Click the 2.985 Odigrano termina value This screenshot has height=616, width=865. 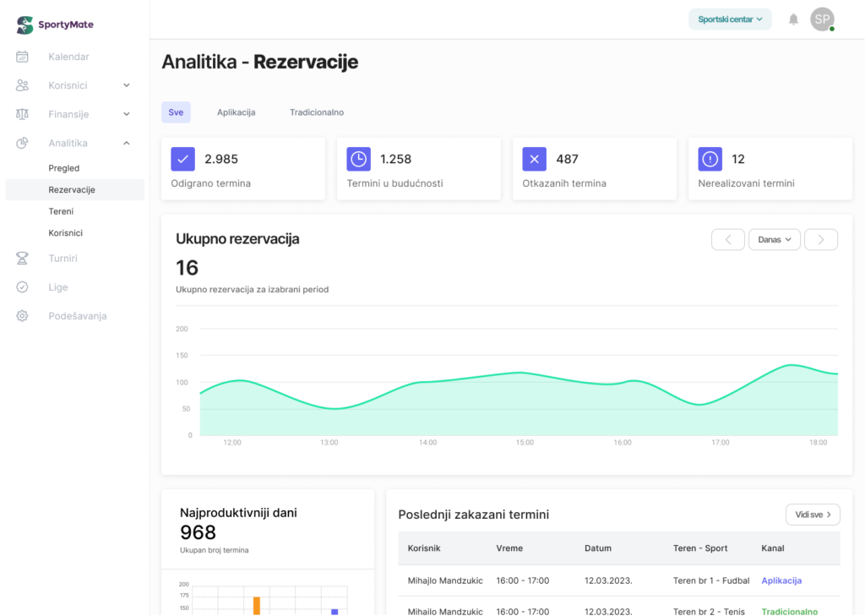(221, 159)
